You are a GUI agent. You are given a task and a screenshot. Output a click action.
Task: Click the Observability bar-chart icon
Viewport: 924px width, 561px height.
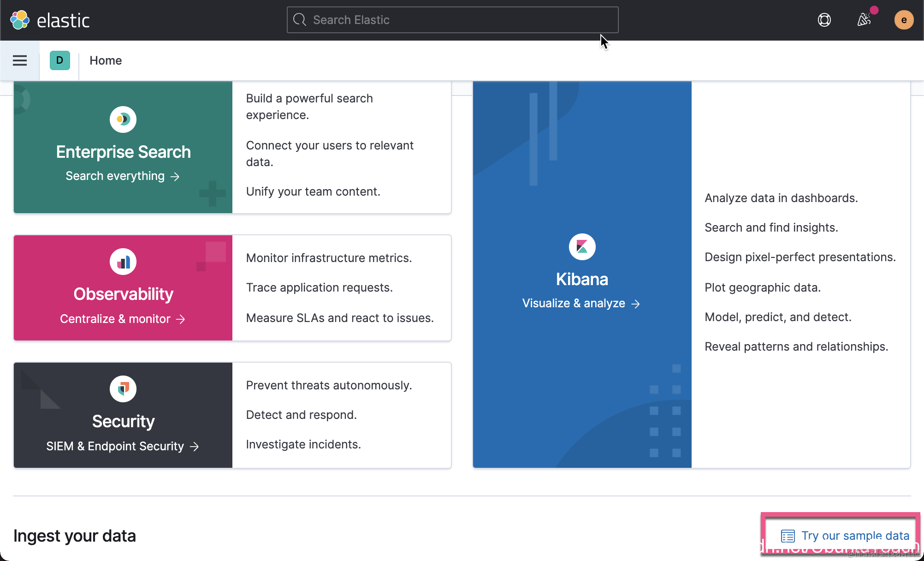coord(123,262)
